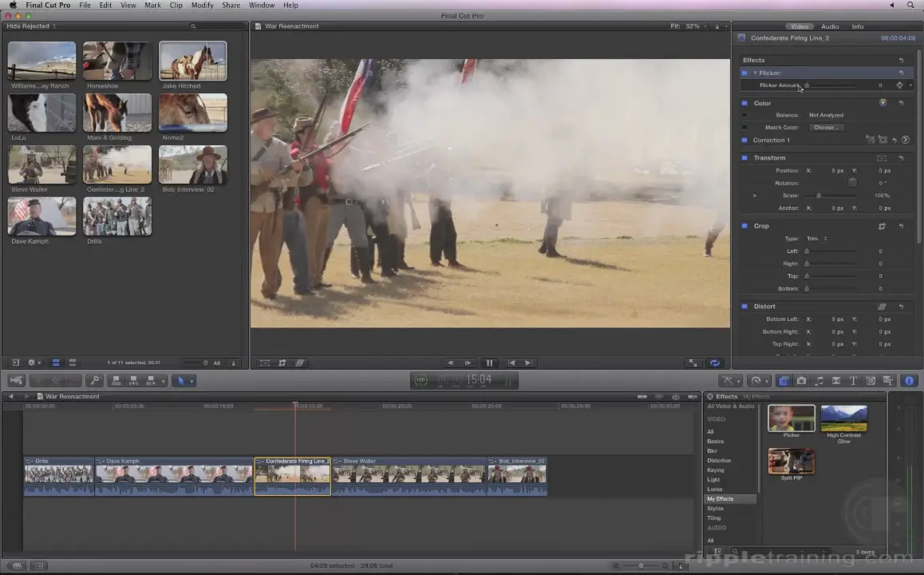This screenshot has height=575, width=924.
Task: Click the Spotlight search icon
Action: [910, 6]
